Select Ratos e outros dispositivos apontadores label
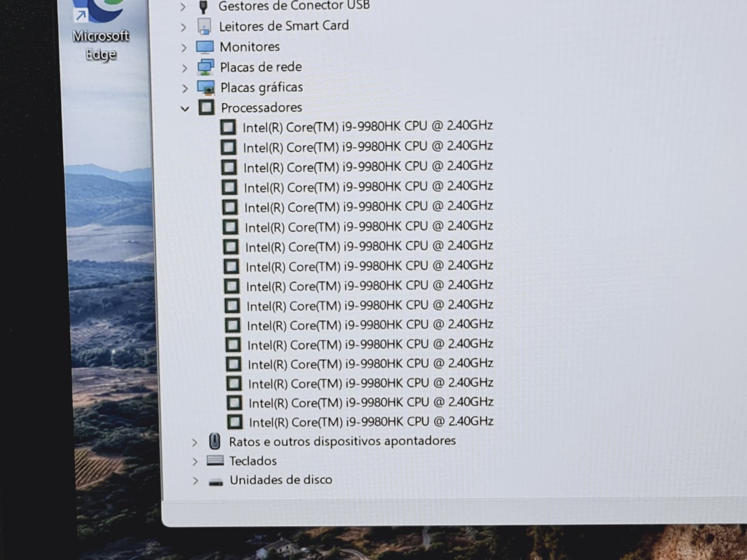The image size is (747, 560). pyautogui.click(x=342, y=441)
